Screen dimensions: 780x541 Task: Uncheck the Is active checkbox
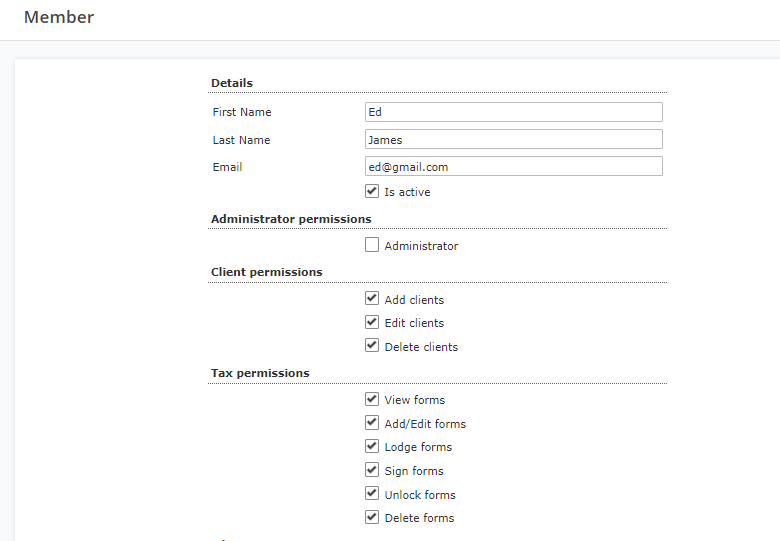[x=372, y=191]
